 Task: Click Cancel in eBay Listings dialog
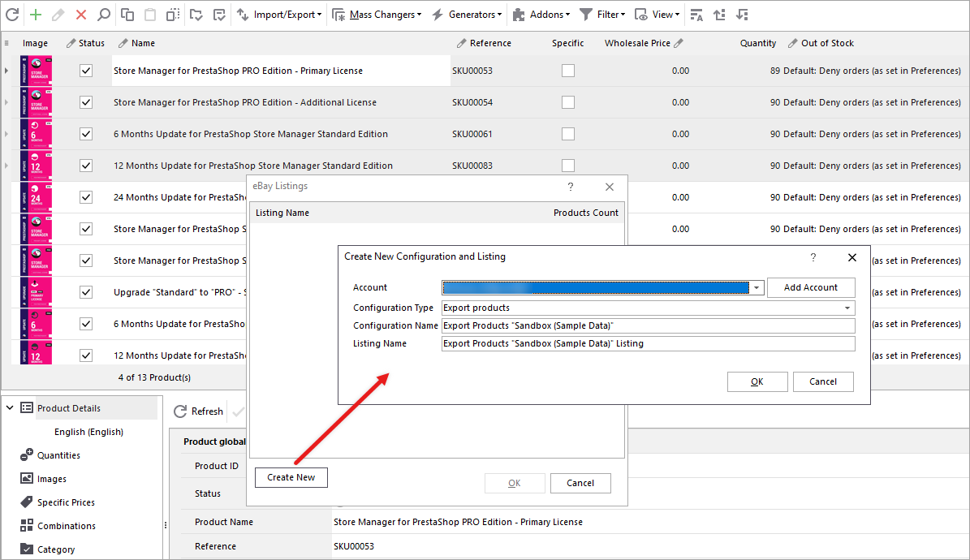click(580, 483)
